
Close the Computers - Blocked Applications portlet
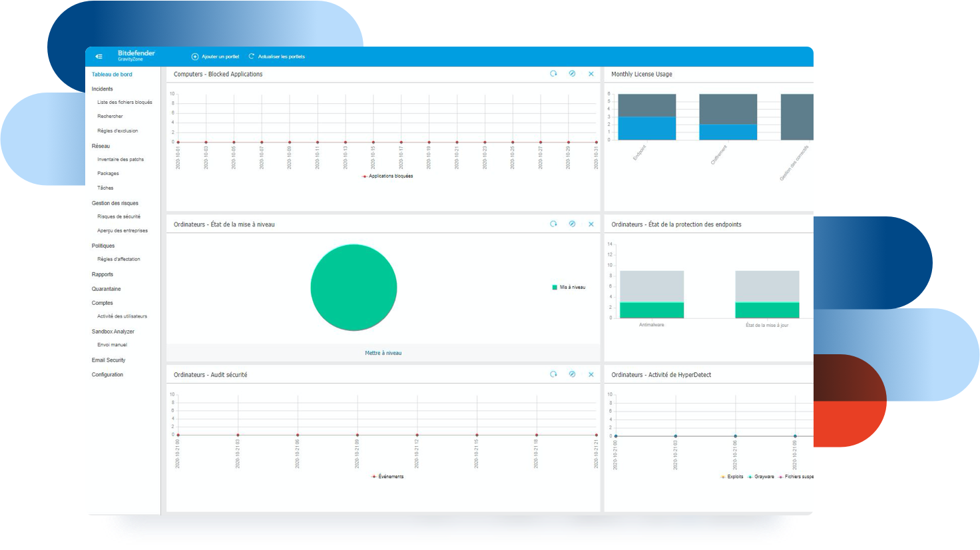591,74
